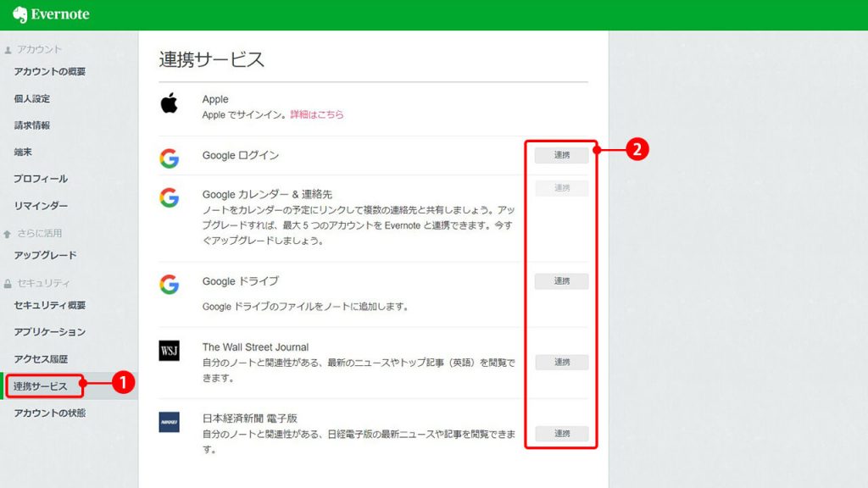
Task: Open the 詳細はこちら link under Apple
Action: point(317,114)
